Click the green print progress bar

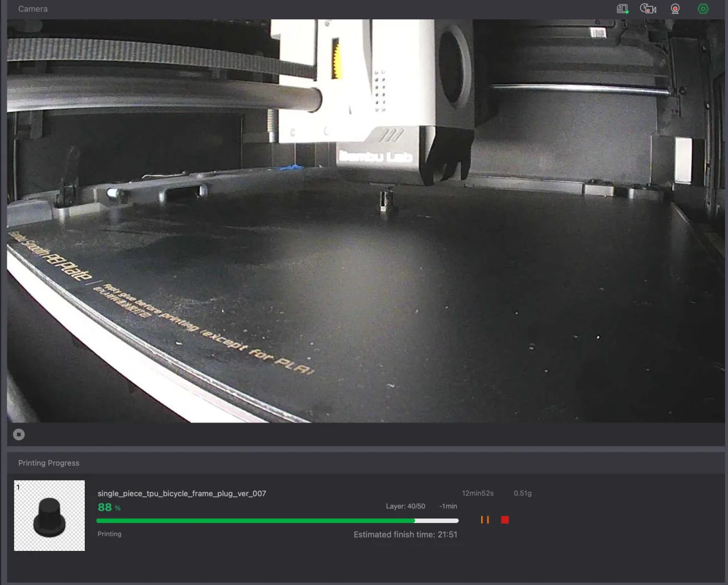click(278, 521)
